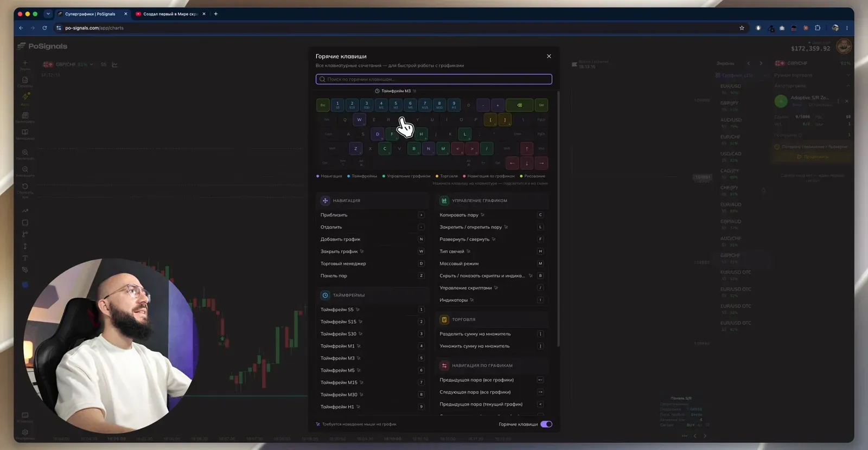Select the Таймфрейм S30 row
868x450 pixels.
pyautogui.click(x=372, y=334)
